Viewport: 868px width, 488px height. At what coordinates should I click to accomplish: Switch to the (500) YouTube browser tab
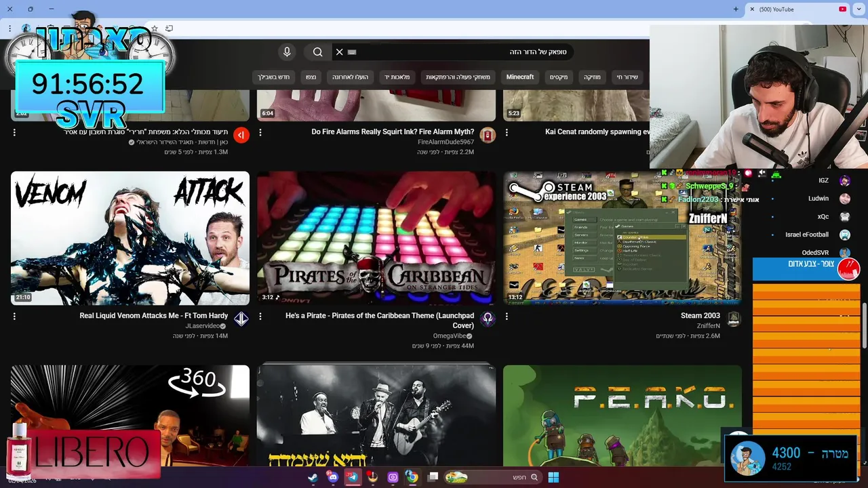(799, 9)
